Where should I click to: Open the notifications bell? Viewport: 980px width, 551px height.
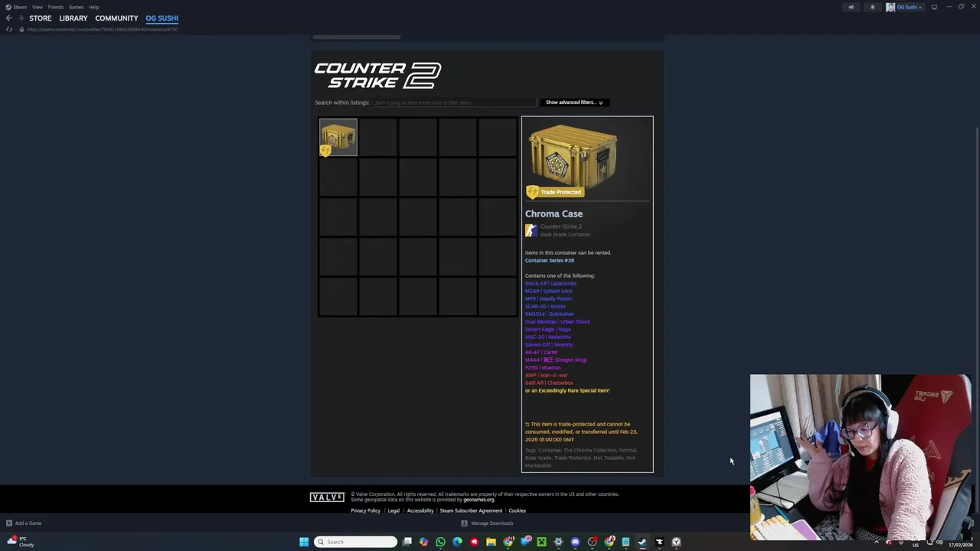point(872,7)
